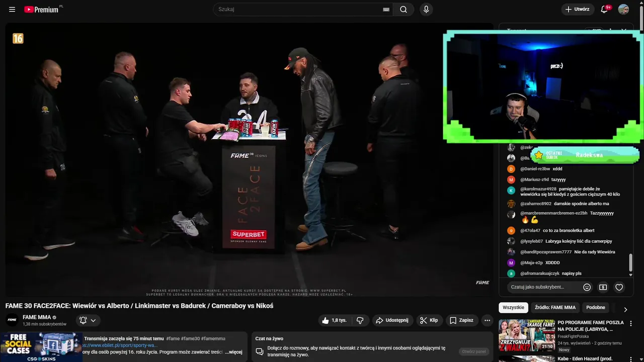This screenshot has width=644, height=362.
Task: Click the magnifier search button
Action: pos(404,9)
